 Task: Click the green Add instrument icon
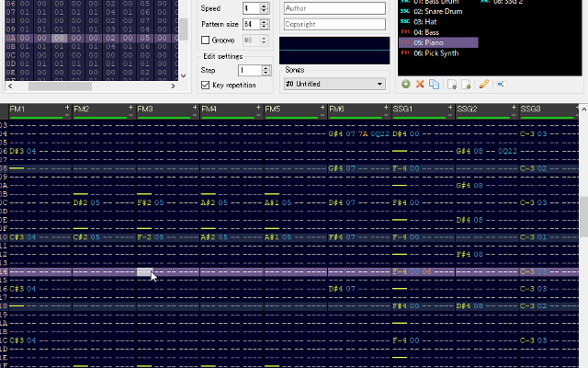point(405,84)
